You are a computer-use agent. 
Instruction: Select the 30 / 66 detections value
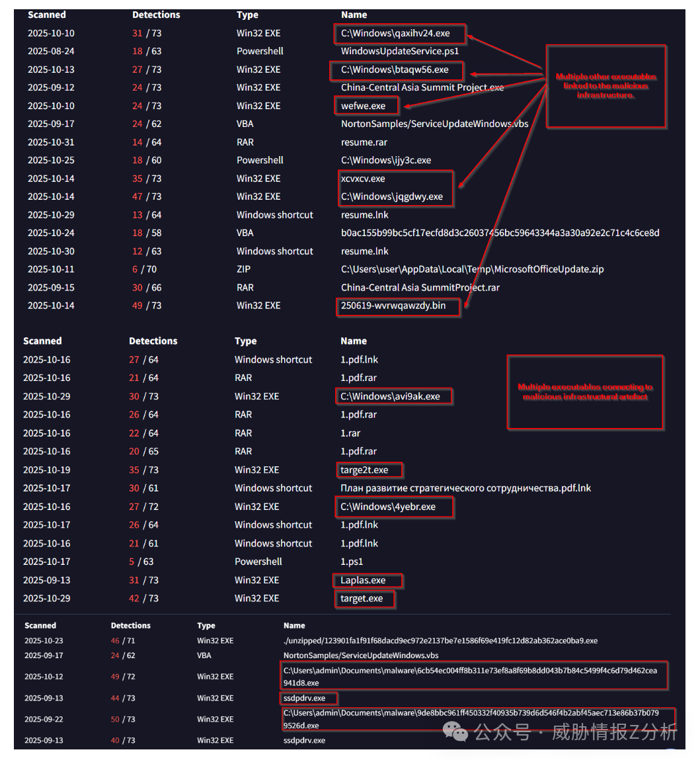coord(147,288)
